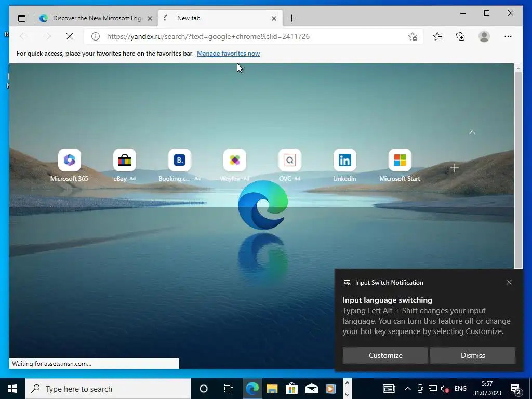Open Booking.com quick link tile
532x399 pixels.
click(x=179, y=165)
